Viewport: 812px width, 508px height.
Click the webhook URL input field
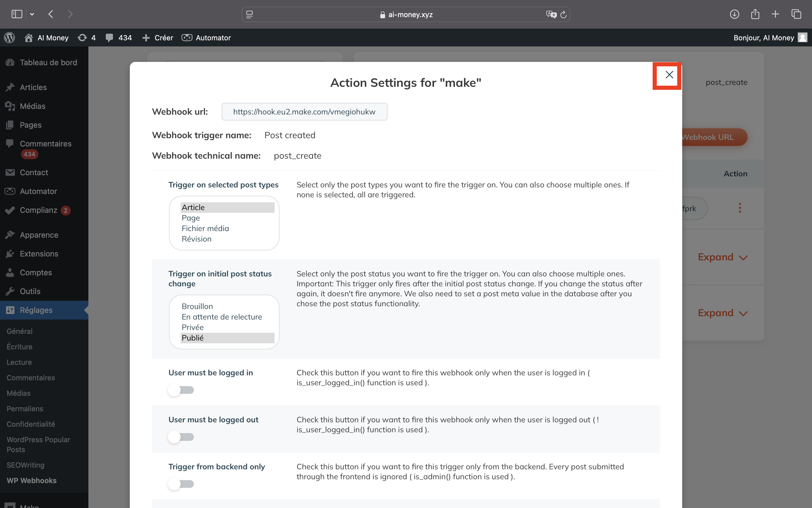tap(304, 111)
